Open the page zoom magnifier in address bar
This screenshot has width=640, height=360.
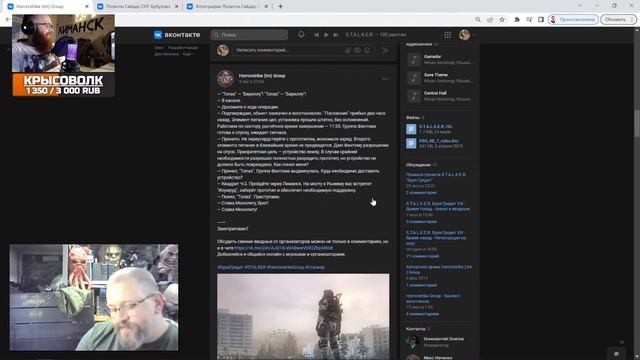478,20
